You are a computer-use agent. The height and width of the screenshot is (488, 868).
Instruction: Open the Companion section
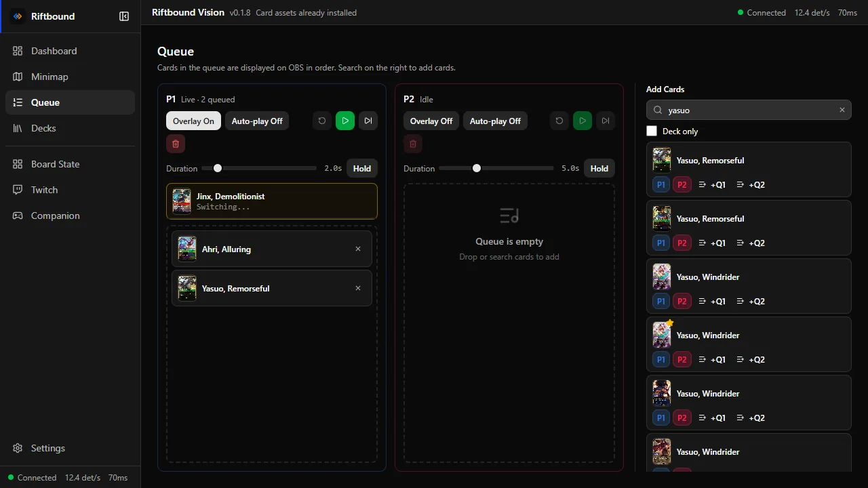coord(70,216)
